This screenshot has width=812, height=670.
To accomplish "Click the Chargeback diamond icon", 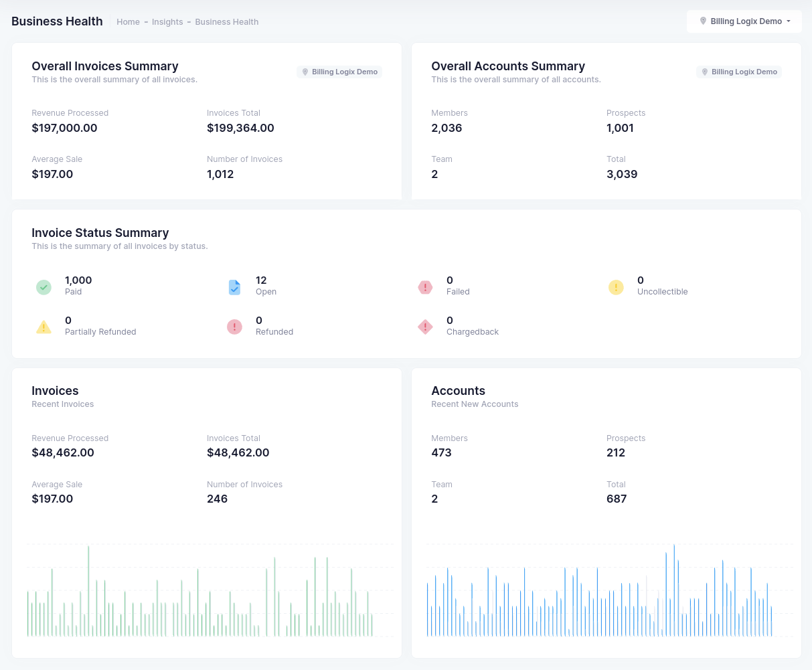I will 425,327.
